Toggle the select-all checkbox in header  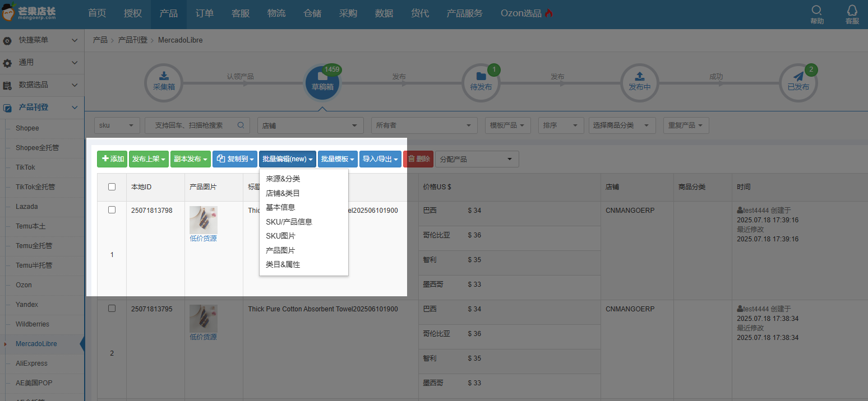pos(112,187)
